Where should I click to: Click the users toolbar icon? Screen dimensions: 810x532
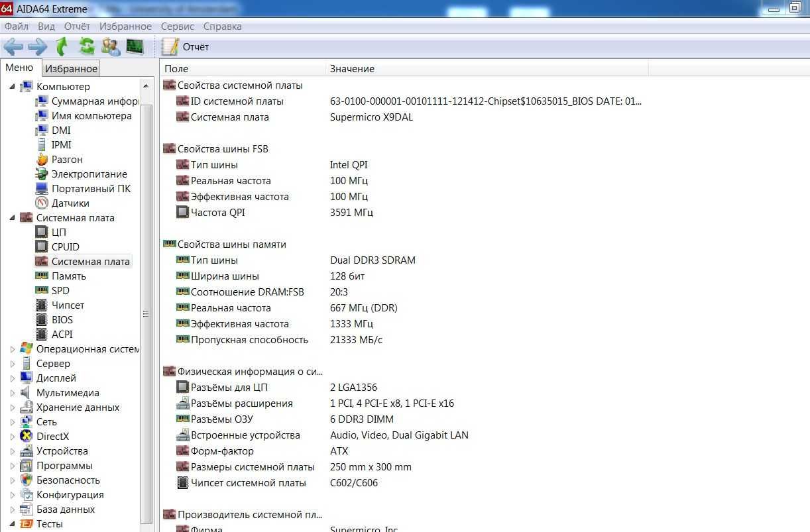coord(111,47)
